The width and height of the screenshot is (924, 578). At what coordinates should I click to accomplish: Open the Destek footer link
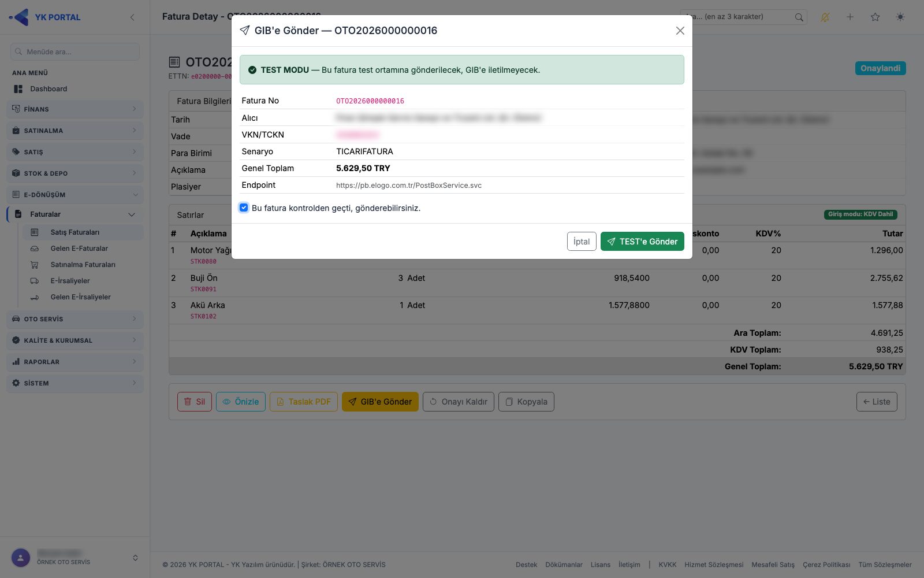click(x=526, y=565)
